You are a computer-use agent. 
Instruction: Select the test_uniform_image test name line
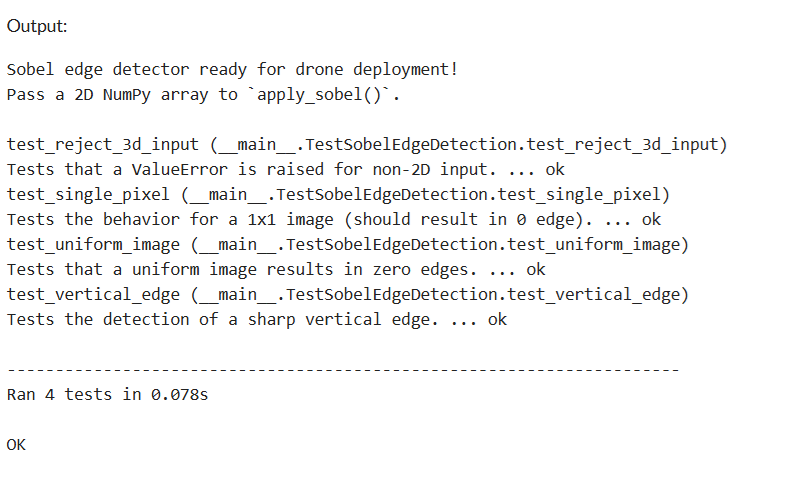pyautogui.click(x=348, y=245)
